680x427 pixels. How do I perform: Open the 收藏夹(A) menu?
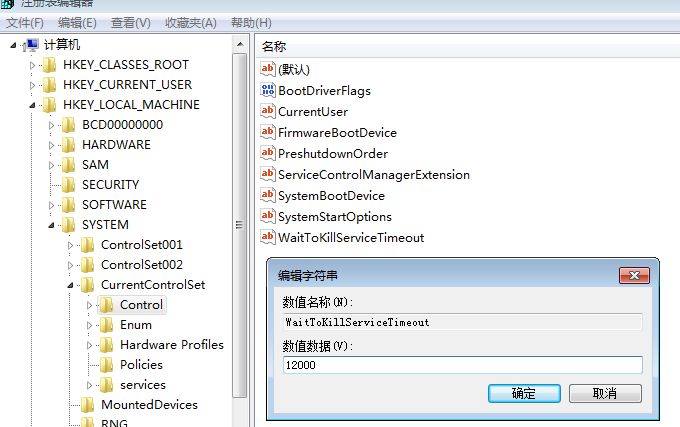pos(192,22)
